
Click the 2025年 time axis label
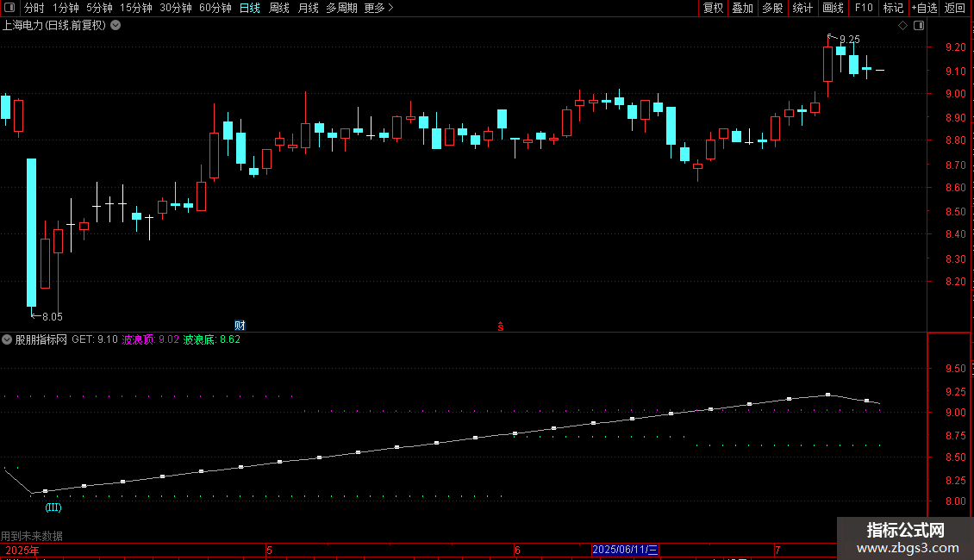point(22,551)
